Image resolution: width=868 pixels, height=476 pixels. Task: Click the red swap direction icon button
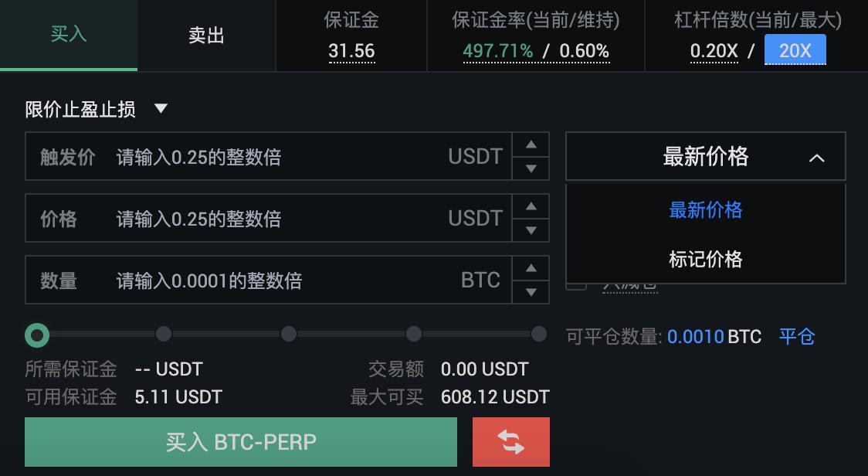[511, 442]
